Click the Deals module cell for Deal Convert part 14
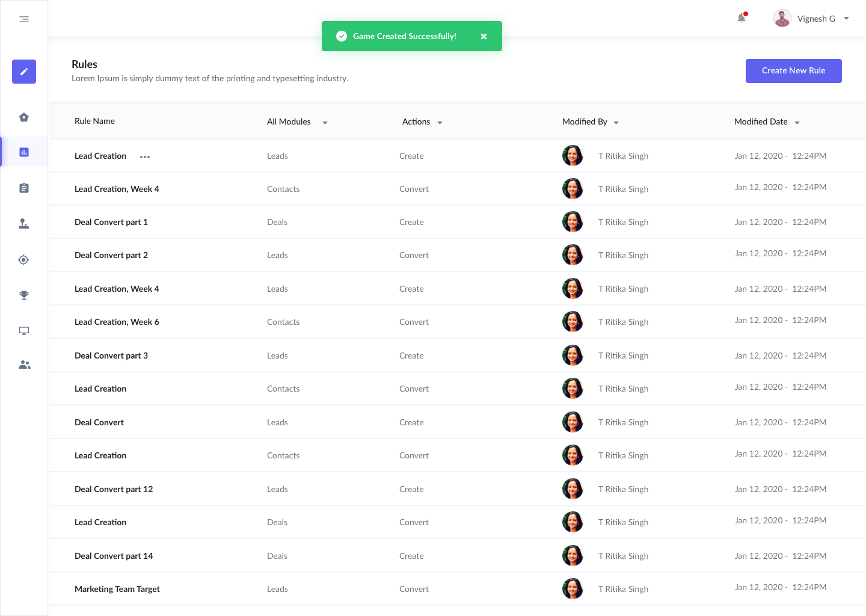 coord(277,556)
